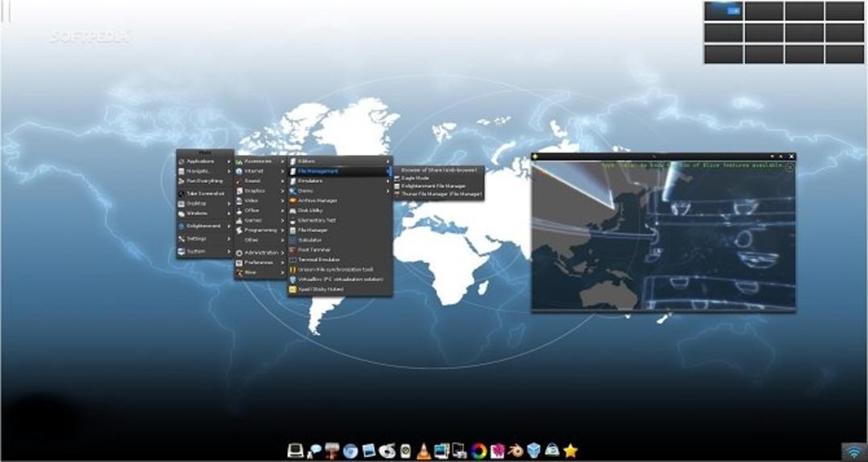
Task: Expand the Settings submenu in Main menu
Action: point(205,239)
